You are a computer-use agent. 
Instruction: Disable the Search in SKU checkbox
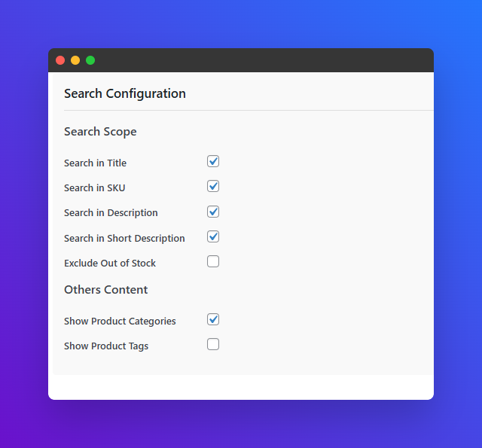(213, 186)
